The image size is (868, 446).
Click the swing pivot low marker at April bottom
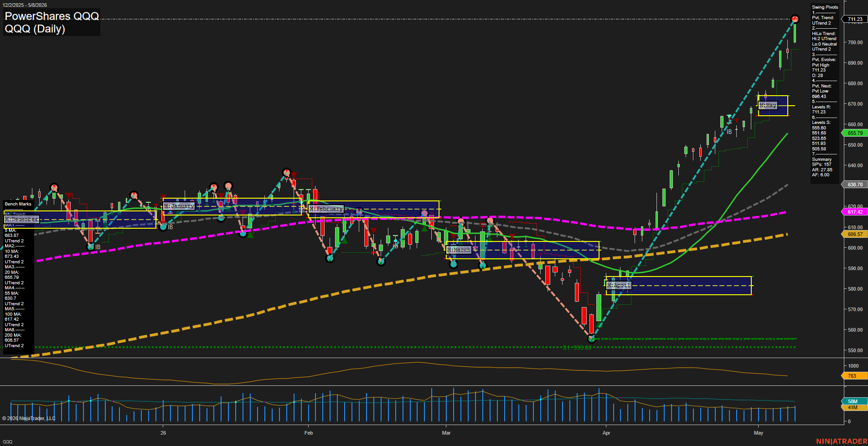point(592,338)
